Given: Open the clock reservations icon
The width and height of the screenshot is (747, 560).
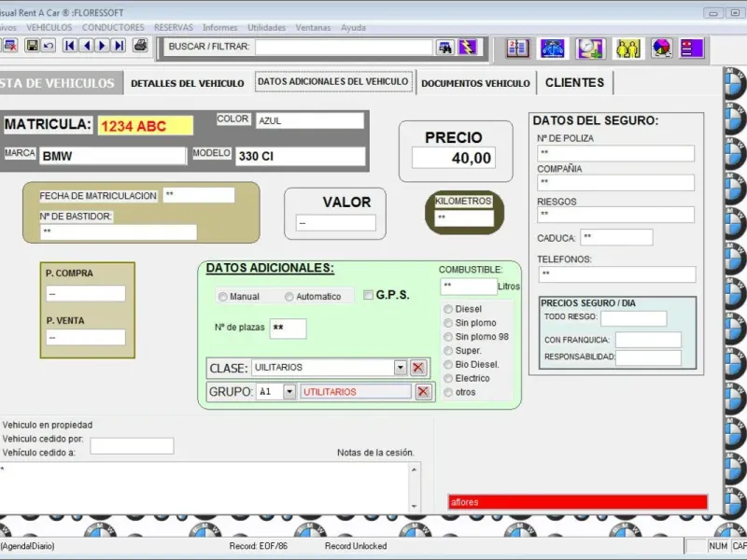Looking at the screenshot, I should [590, 49].
